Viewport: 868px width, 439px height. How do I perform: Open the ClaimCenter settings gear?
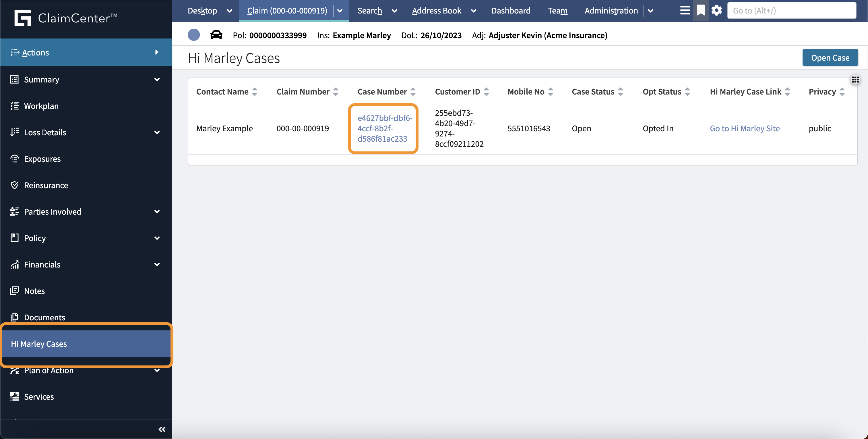point(716,10)
